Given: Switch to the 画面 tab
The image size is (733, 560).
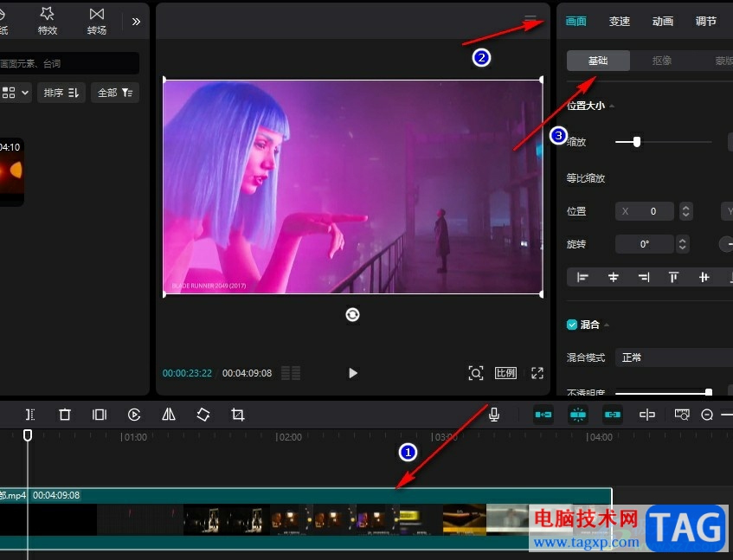Looking at the screenshot, I should [x=576, y=21].
